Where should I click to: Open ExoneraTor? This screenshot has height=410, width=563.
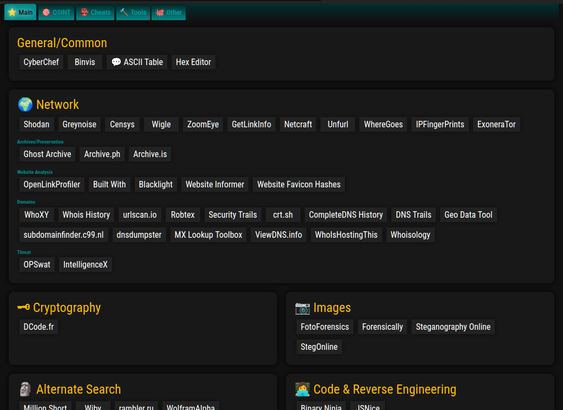496,124
